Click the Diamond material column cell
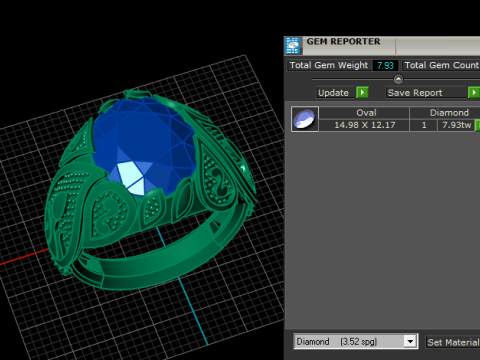This screenshot has width=480, height=360. pos(445,113)
